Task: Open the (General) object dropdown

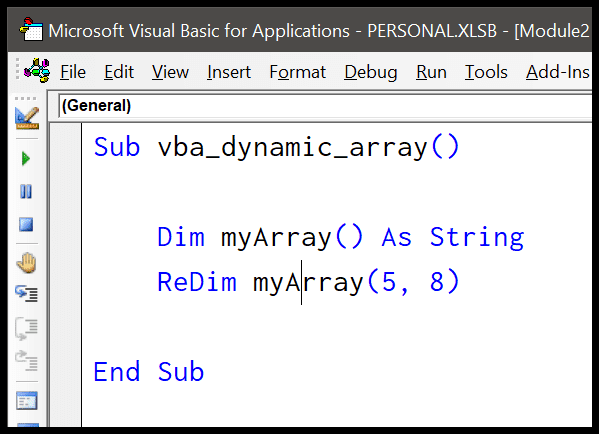Action: [325, 106]
